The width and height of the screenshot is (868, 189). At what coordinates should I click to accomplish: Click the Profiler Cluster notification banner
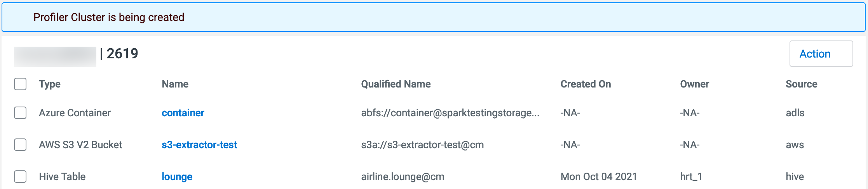[433, 17]
